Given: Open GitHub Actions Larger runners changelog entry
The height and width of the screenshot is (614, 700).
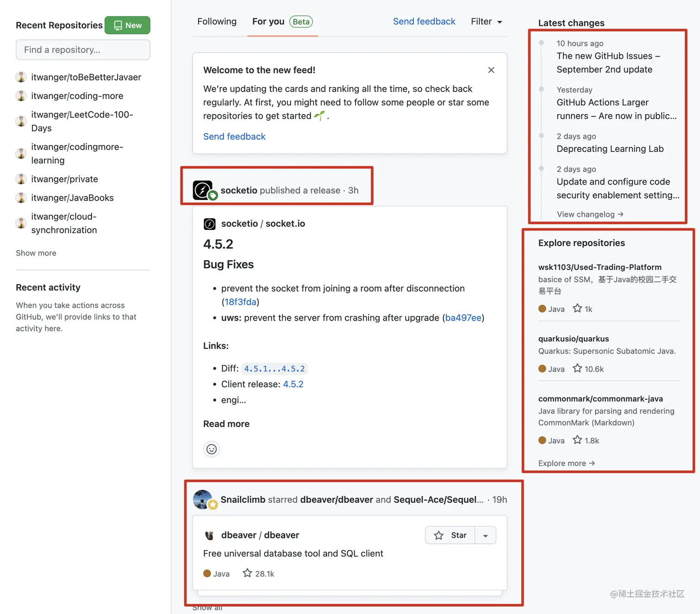Looking at the screenshot, I should [x=617, y=109].
